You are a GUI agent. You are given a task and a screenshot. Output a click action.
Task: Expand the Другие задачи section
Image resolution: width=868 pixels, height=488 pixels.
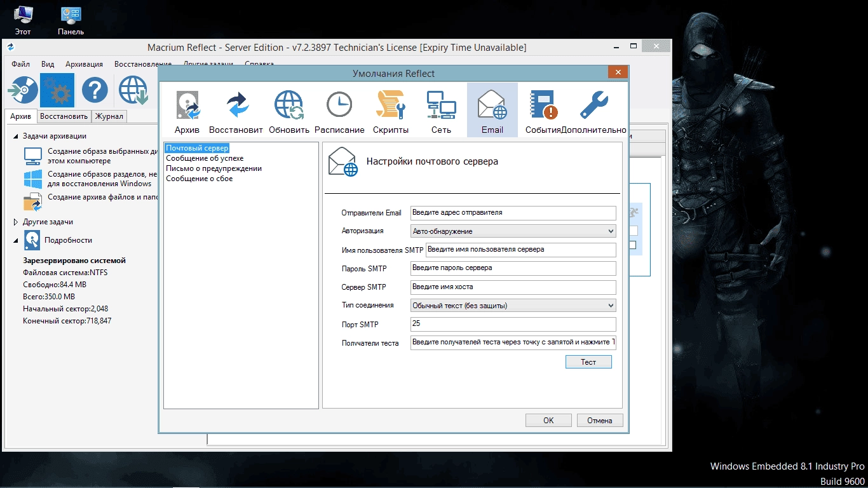pos(16,222)
